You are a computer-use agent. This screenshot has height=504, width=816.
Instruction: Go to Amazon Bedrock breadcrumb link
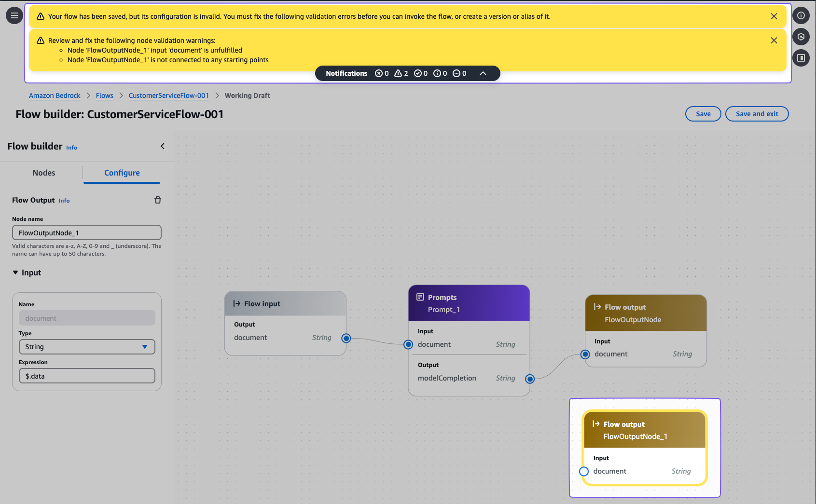tap(55, 95)
